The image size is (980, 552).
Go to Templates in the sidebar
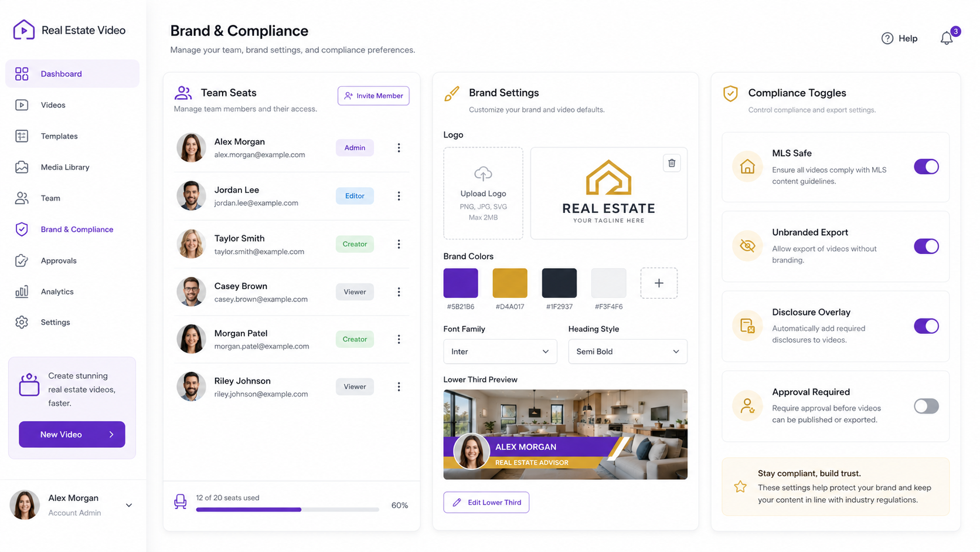(x=72, y=136)
